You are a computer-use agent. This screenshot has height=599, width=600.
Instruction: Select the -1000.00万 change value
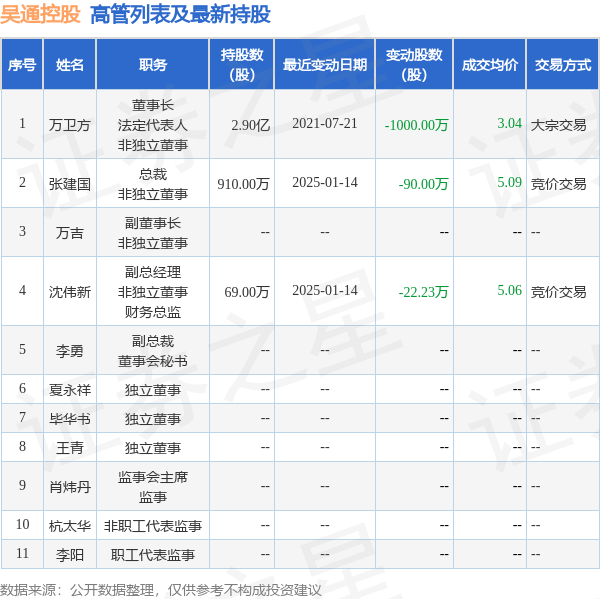click(416, 125)
